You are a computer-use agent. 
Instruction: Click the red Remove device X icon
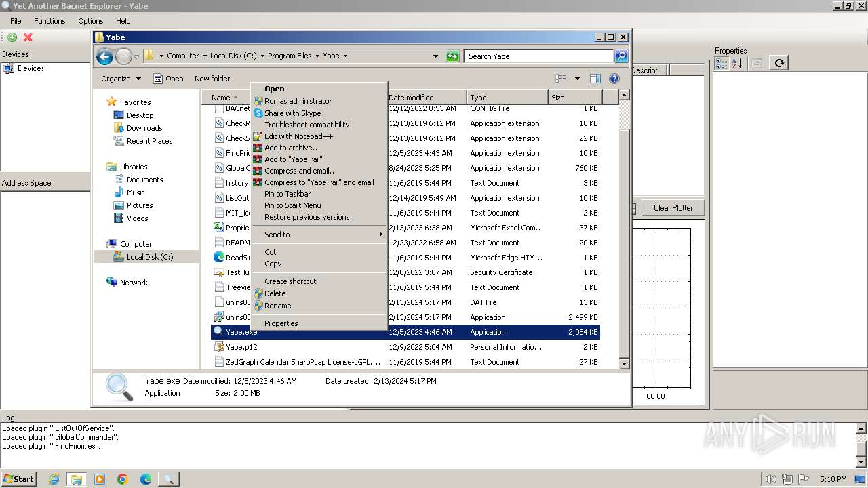pos(28,37)
